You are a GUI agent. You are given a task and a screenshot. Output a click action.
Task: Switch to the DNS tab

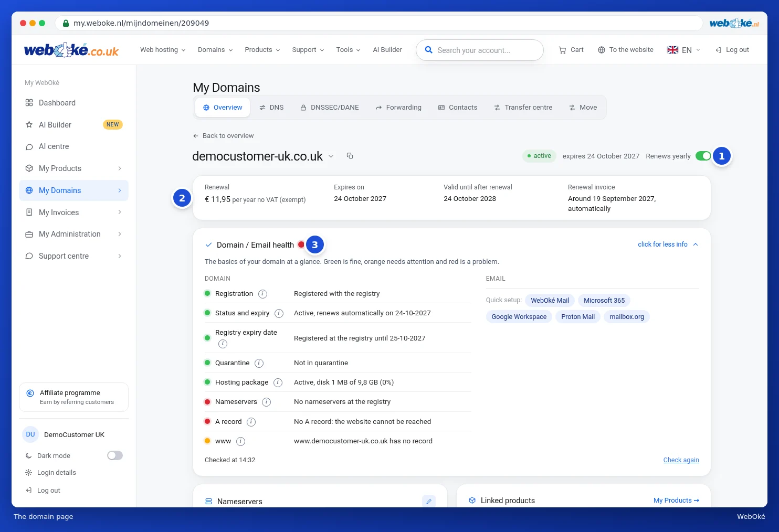(271, 108)
